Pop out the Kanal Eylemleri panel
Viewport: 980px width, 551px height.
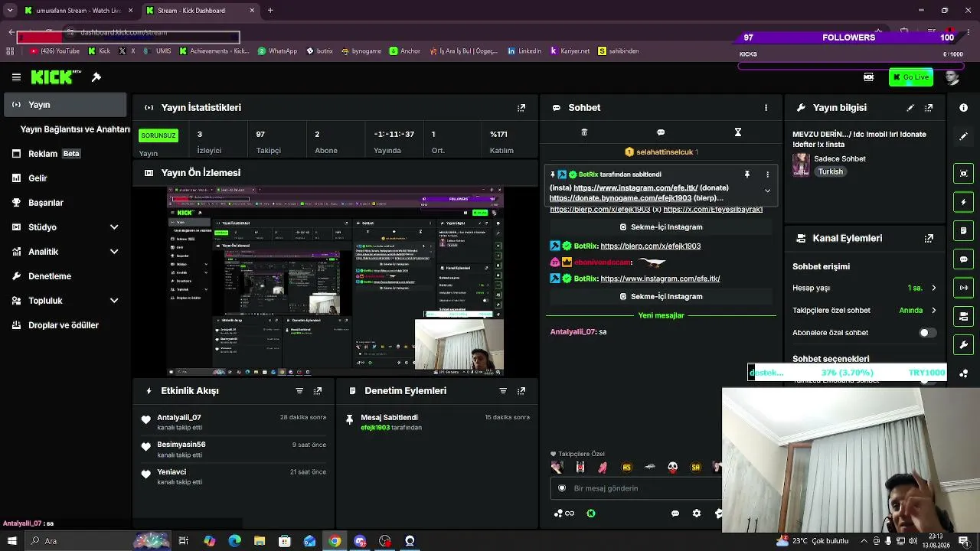point(929,239)
